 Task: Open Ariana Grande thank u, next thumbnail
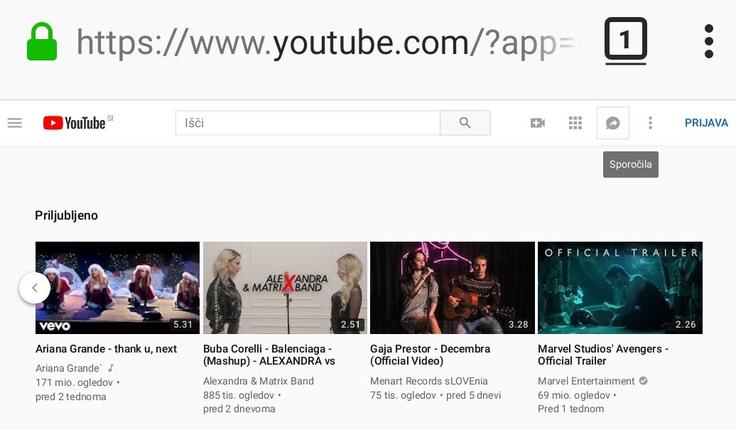(x=117, y=288)
